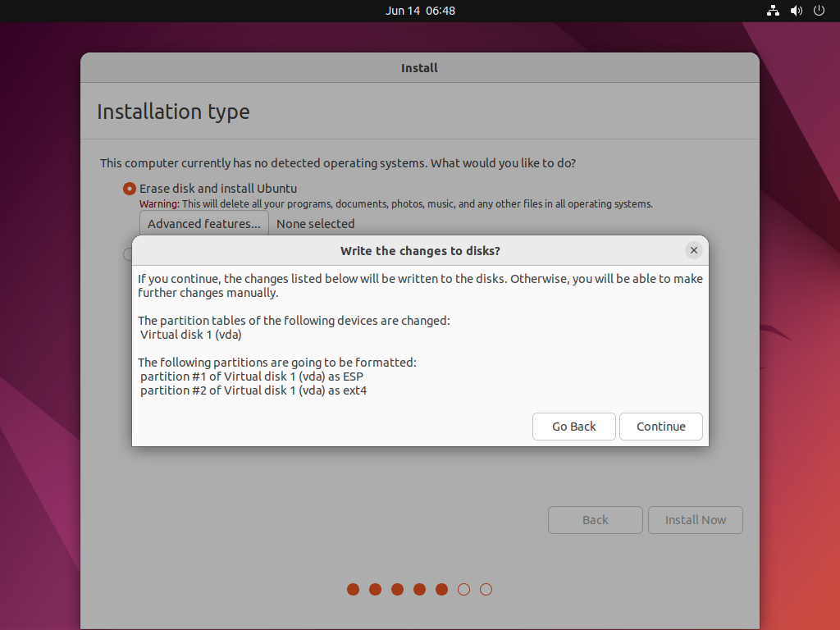Click the third filled progress dot
Screen dimensions: 840x630
coord(398,589)
